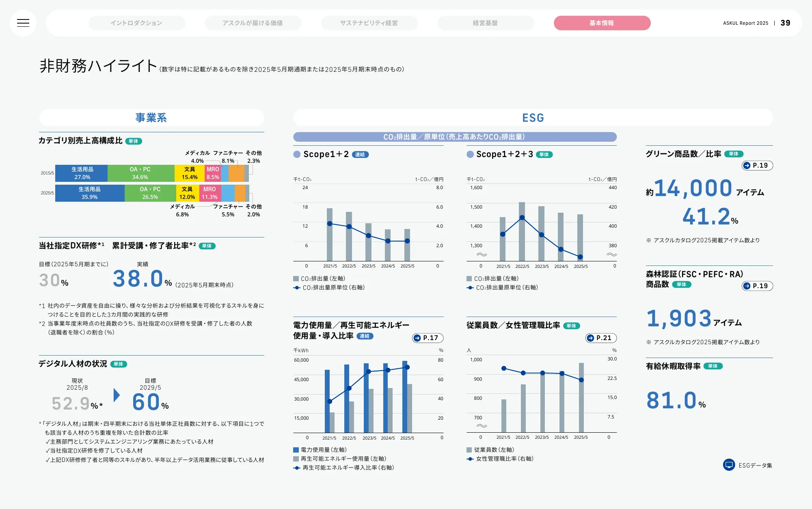Click the 2025/5 MRO 11.3% bar segment

pyautogui.click(x=210, y=193)
